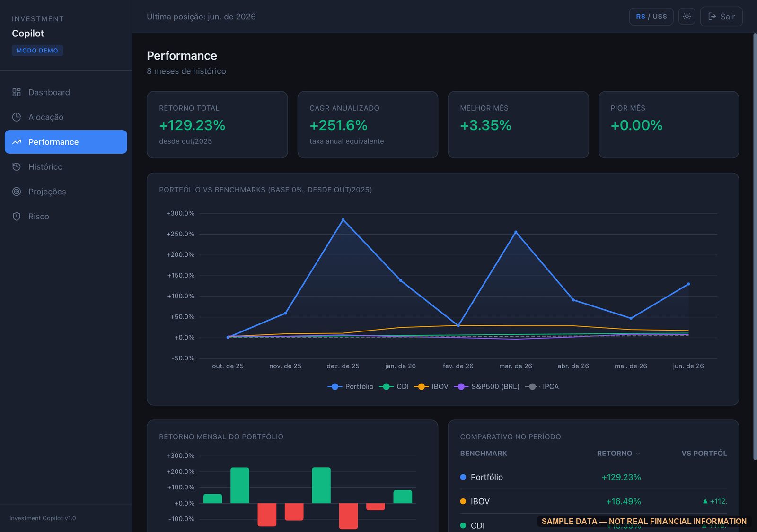Open the Histórico page

coord(66,167)
